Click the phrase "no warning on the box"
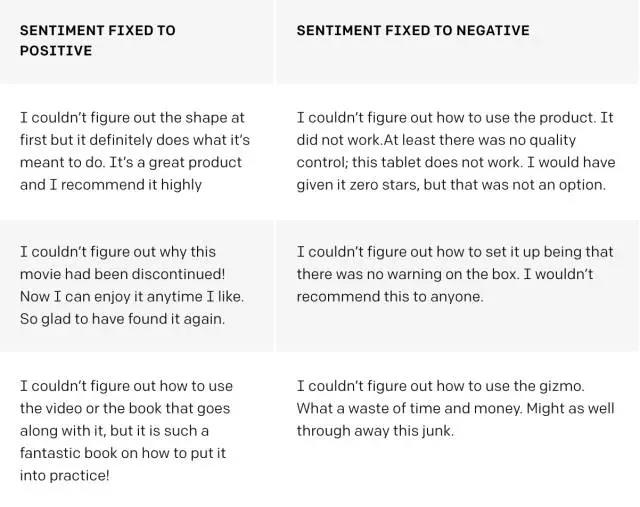The image size is (640, 507). (435, 274)
